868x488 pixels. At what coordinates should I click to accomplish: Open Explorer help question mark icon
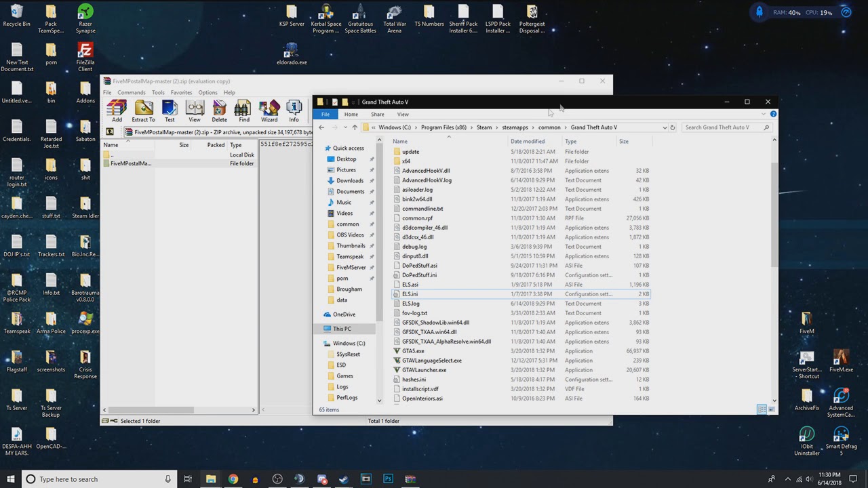[x=773, y=114]
